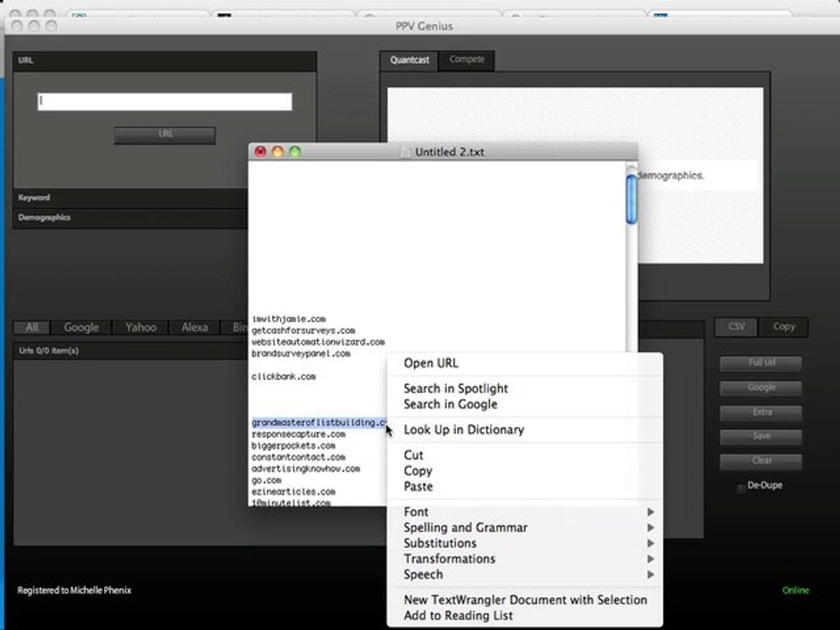Image resolution: width=840 pixels, height=630 pixels.
Task: Click the getcashforsurveys.com line
Action: click(304, 331)
